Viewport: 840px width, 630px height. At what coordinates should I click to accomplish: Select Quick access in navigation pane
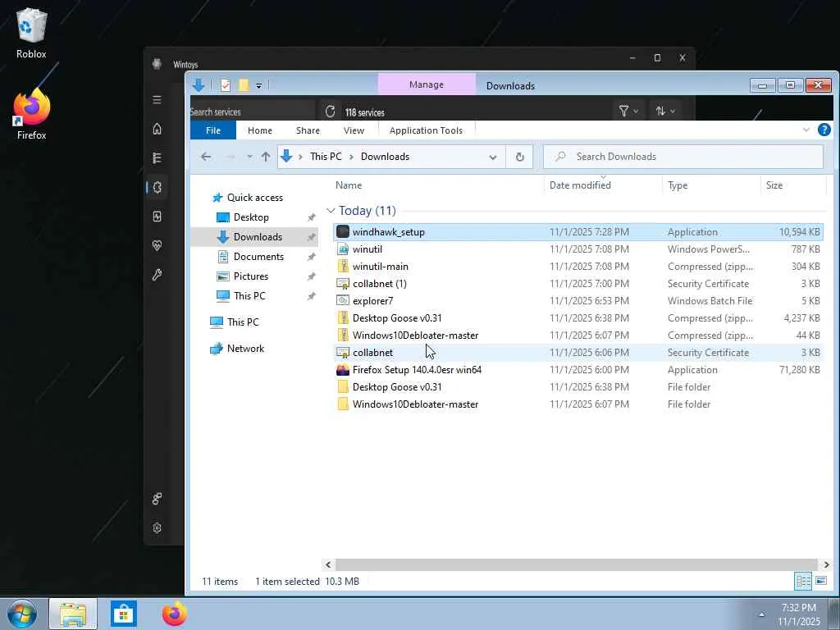pos(255,197)
